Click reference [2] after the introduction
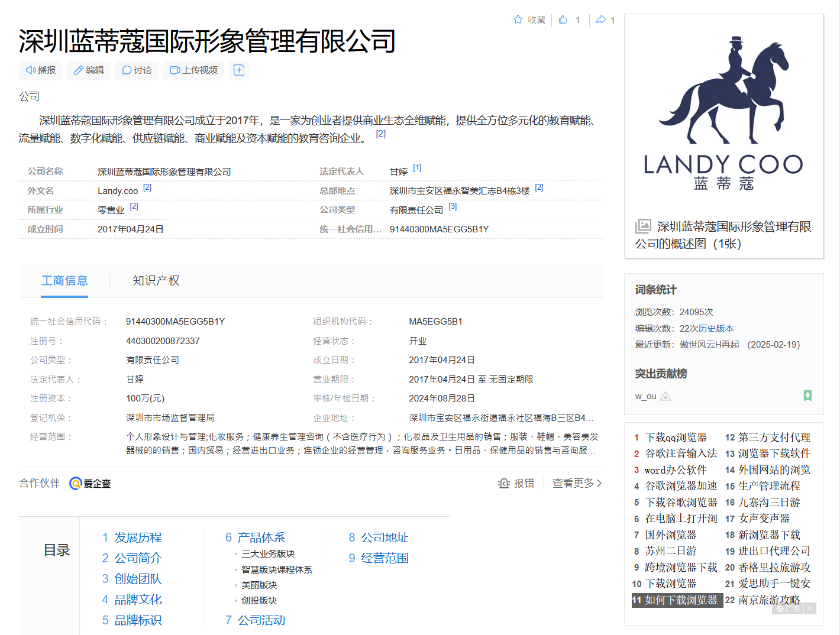Viewport: 840px width, 635px height. coord(381,134)
